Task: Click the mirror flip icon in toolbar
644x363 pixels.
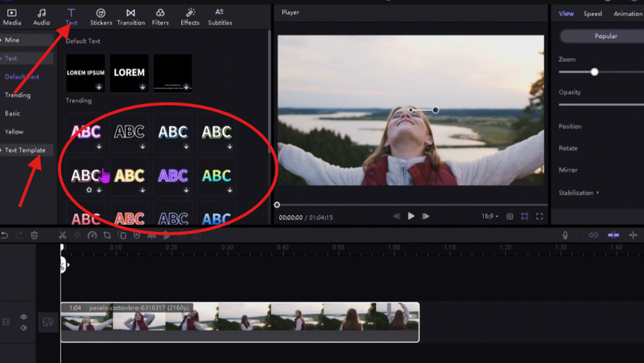Action: [151, 236]
